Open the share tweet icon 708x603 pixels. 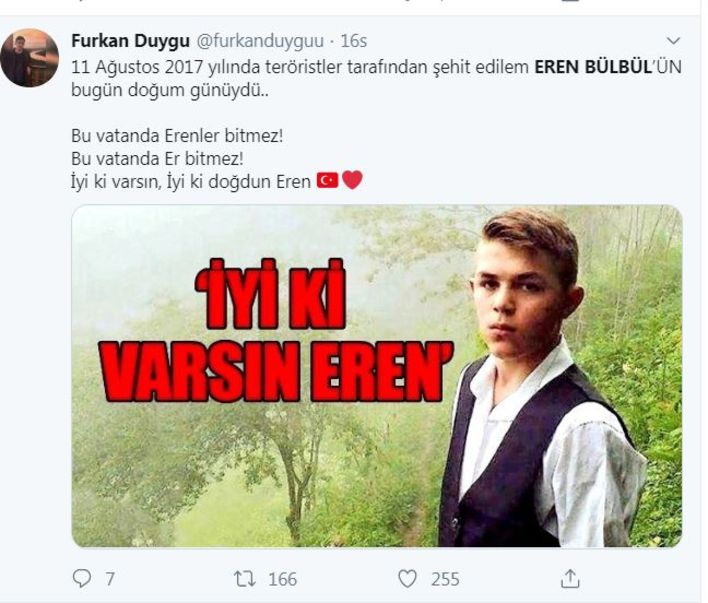click(x=570, y=579)
